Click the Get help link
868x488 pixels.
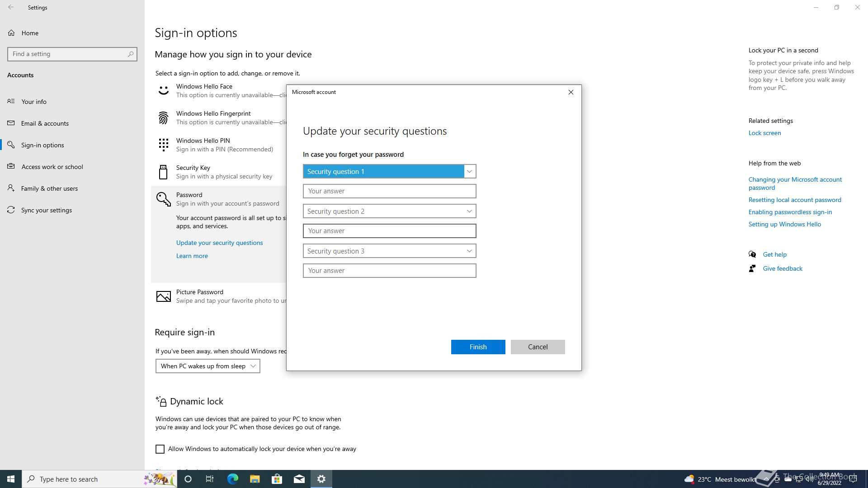coord(774,254)
